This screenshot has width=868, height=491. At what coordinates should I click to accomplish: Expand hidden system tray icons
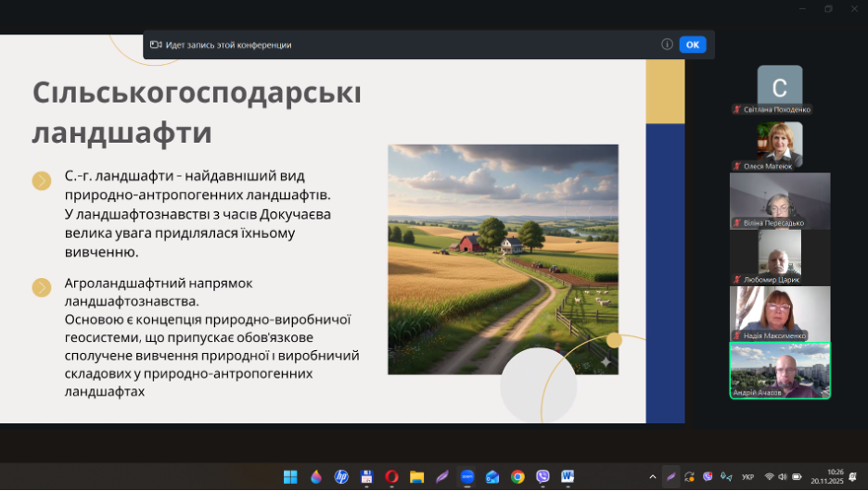pyautogui.click(x=652, y=477)
